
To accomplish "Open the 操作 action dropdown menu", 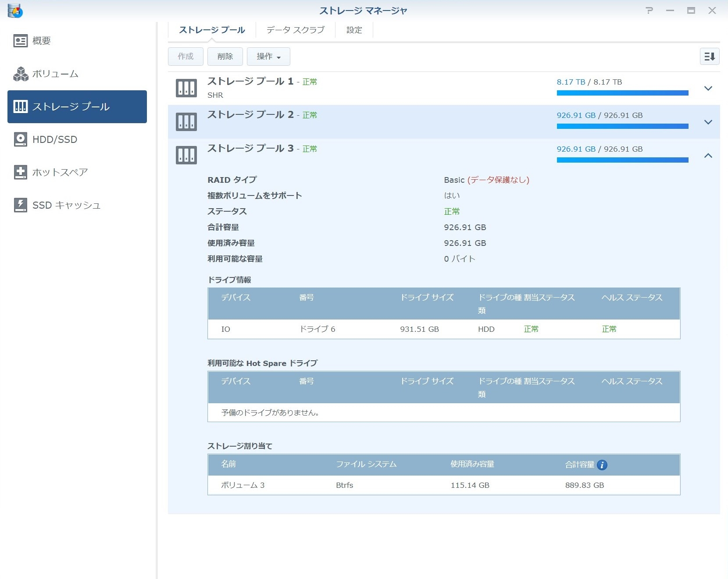I will click(x=268, y=57).
